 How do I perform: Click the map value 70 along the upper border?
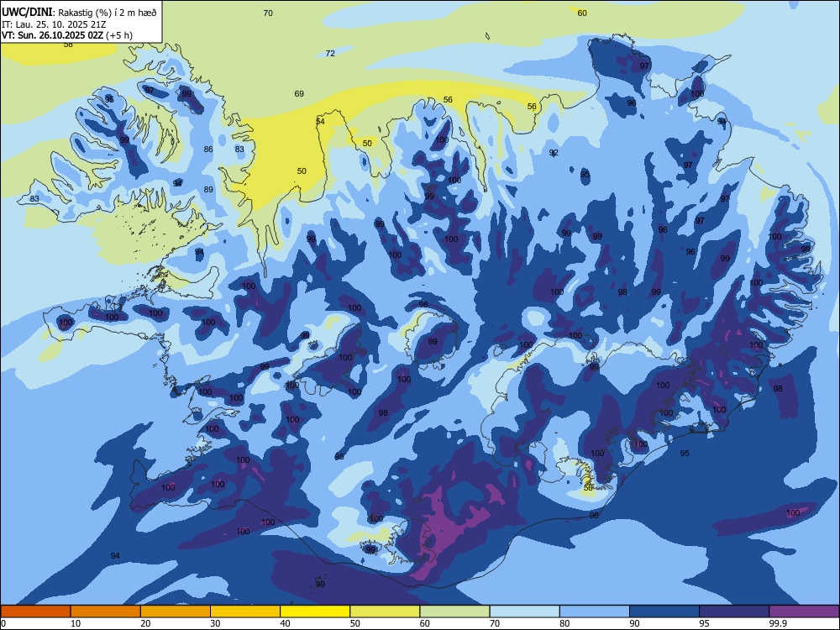[269, 13]
